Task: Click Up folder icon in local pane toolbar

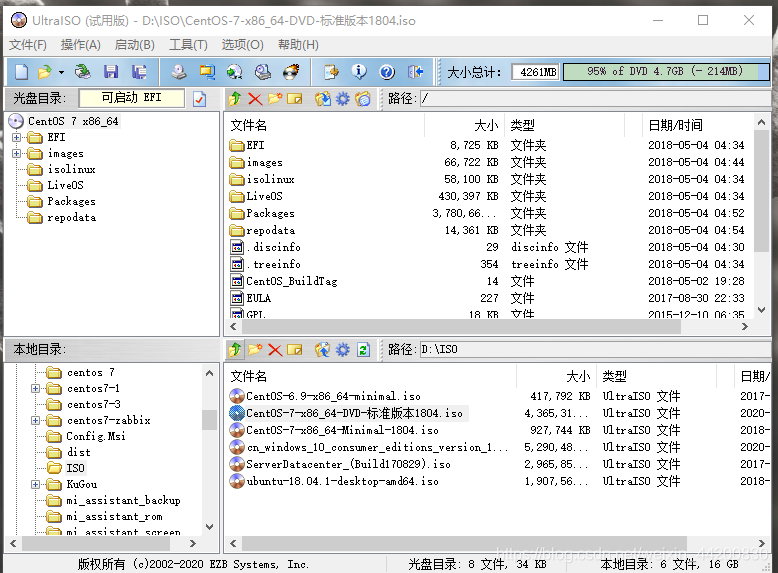Action: (235, 350)
